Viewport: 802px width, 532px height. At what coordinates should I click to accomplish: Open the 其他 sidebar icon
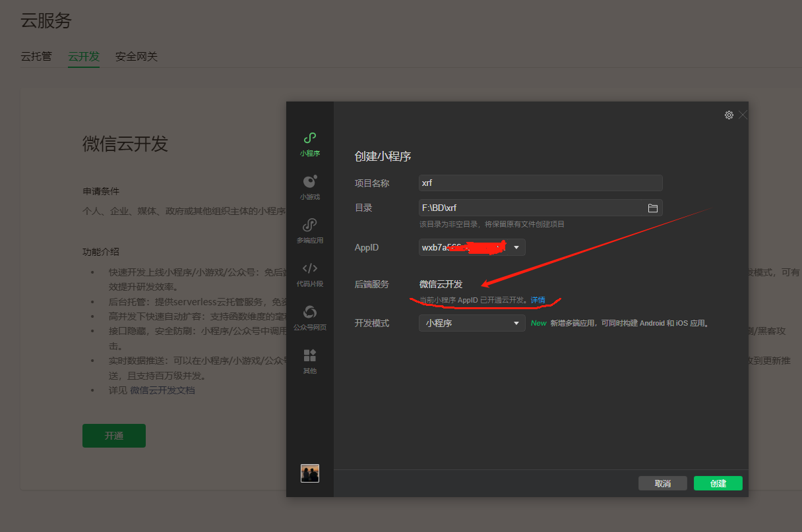(309, 362)
